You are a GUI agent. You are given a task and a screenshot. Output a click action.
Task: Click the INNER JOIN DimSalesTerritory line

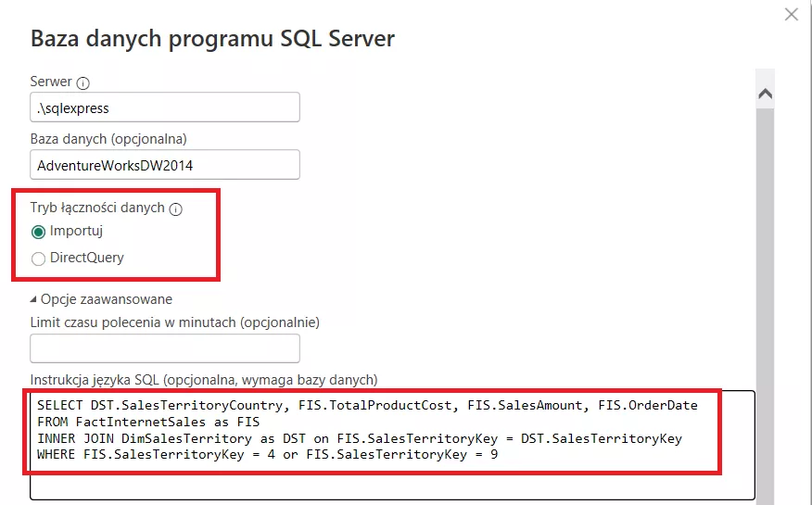[x=359, y=438]
